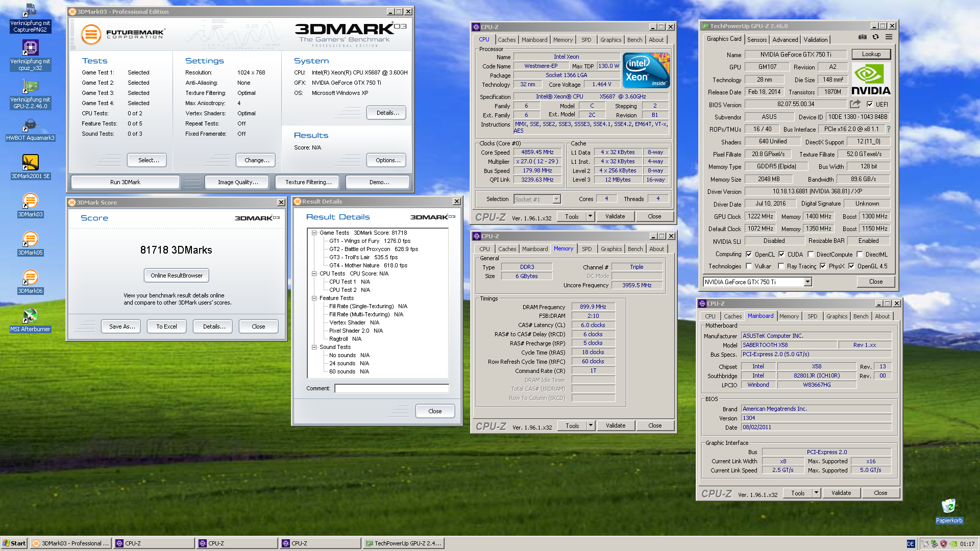Toggle OpenGL 4.5 checkbox

pyautogui.click(x=851, y=266)
